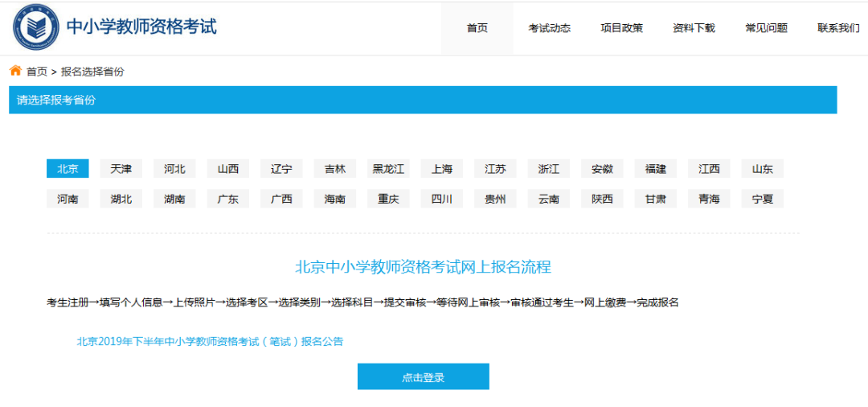
Task: Select the 山西 province button
Action: coord(228,169)
